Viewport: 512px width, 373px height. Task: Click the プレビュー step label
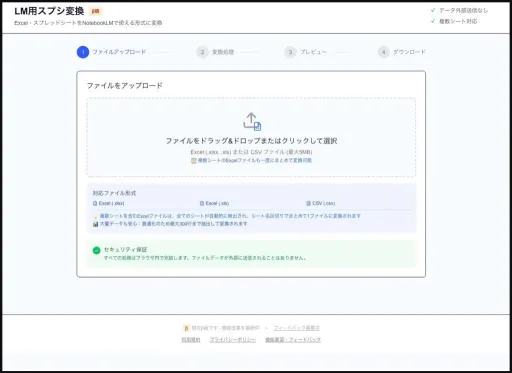313,52
